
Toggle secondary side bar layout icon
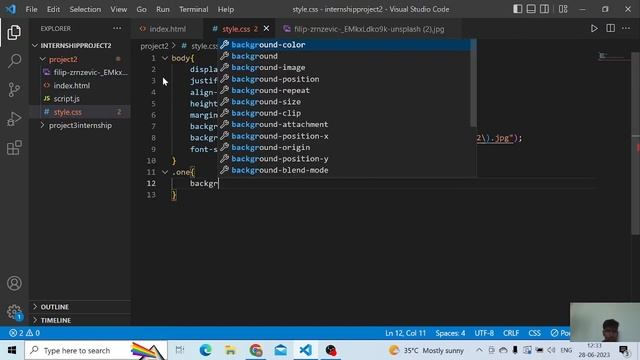point(544,9)
